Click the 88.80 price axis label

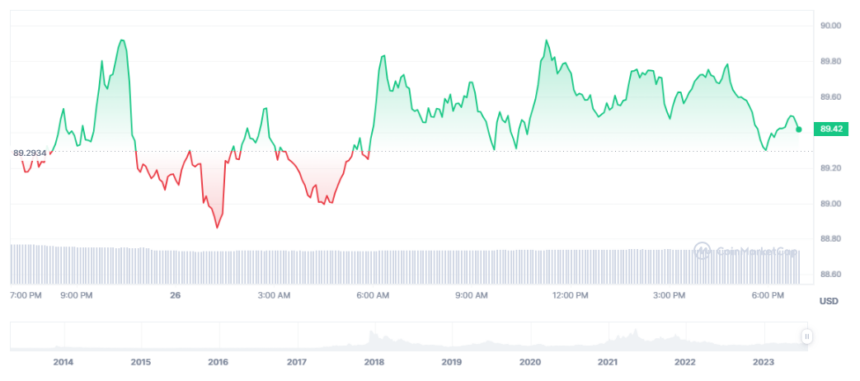pos(830,239)
